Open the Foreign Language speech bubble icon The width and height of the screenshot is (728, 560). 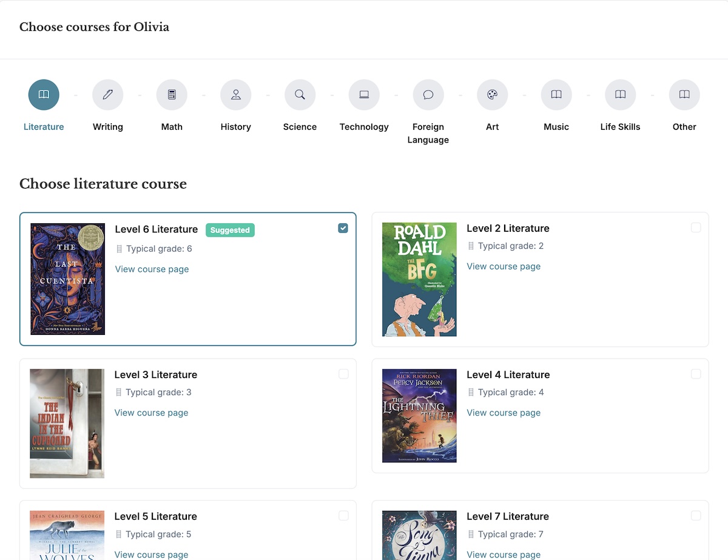[x=428, y=95]
